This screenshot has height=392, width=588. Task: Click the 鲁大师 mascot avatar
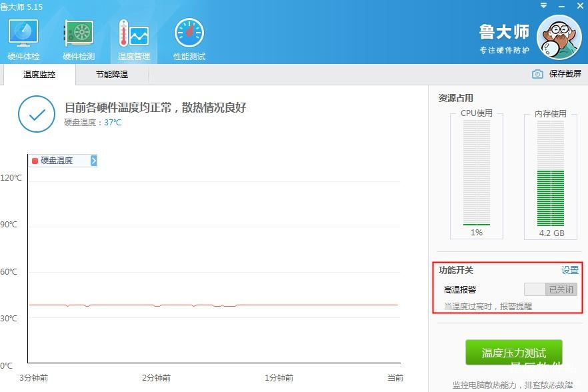click(x=559, y=37)
